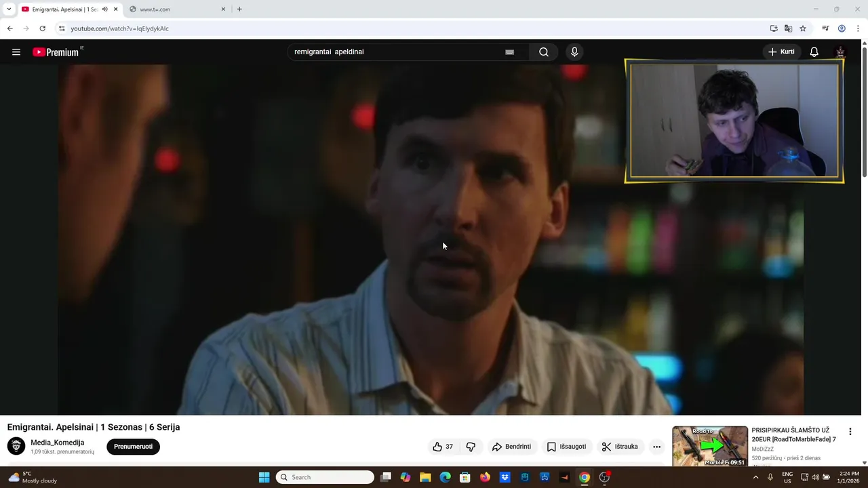Open Chrome three-dot menu

click(858, 28)
